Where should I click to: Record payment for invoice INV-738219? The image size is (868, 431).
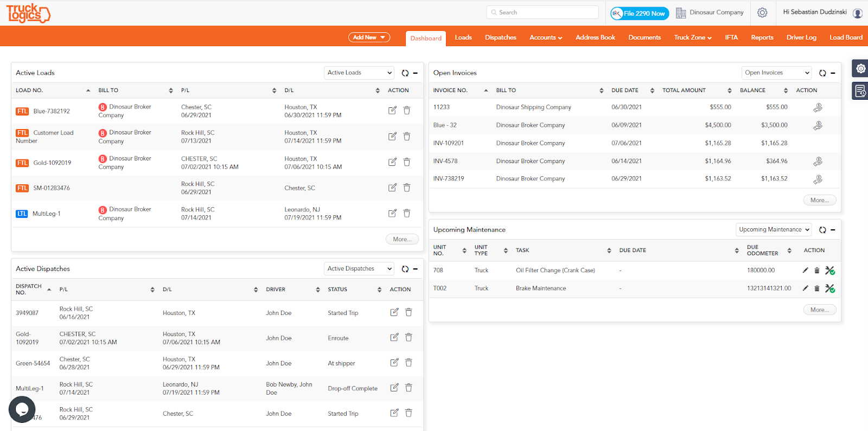click(x=818, y=179)
